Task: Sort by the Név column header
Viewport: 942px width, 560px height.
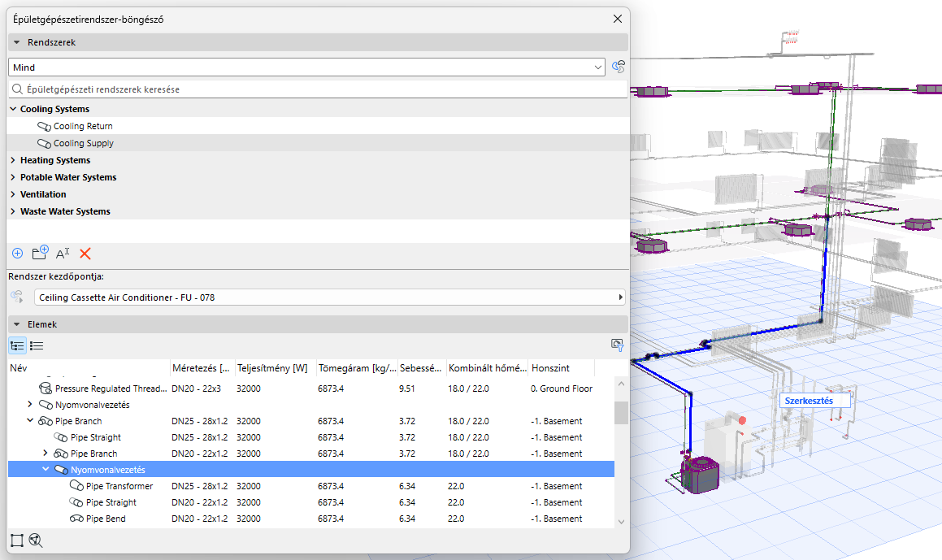Action: coord(89,367)
